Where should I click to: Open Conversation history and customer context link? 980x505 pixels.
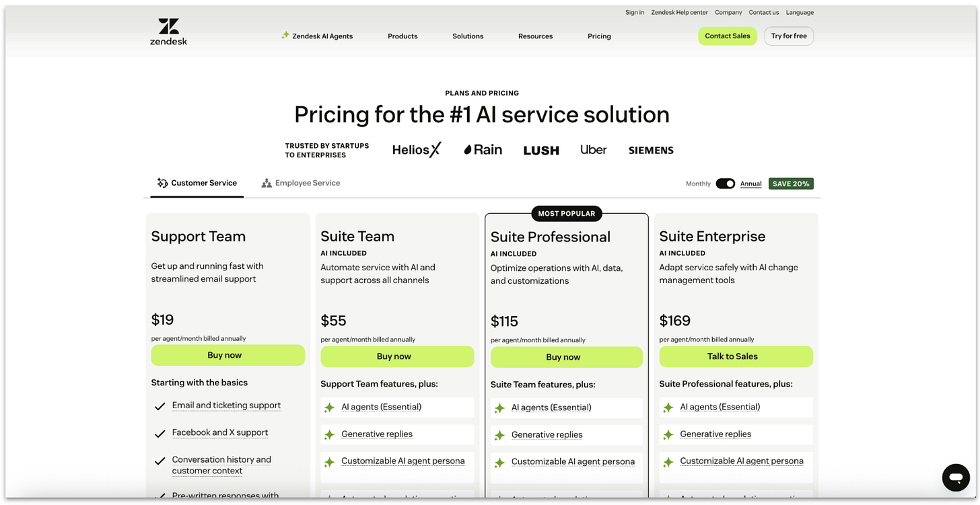[221, 465]
